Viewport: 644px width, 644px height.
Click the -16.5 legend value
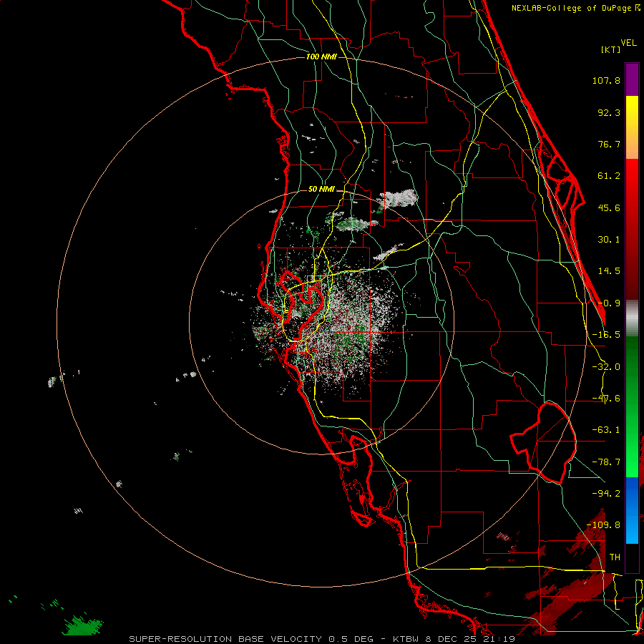606,335
